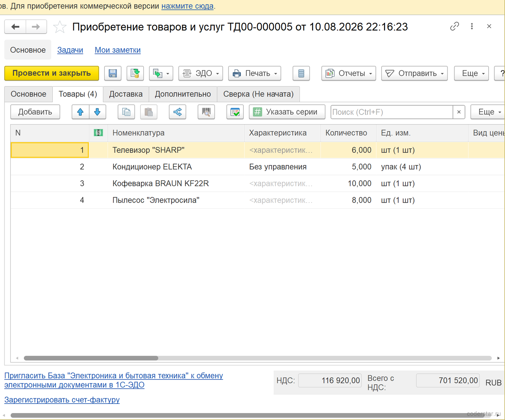This screenshot has width=505, height=420.
Task: Copy link to document with chain icon
Action: [x=454, y=26]
